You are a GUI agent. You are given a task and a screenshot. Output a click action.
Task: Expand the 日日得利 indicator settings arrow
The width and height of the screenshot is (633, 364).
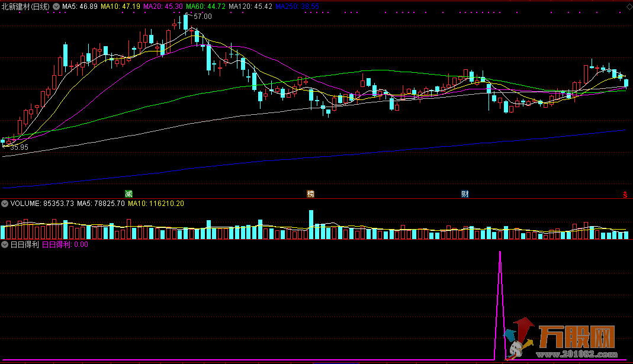tap(4, 244)
